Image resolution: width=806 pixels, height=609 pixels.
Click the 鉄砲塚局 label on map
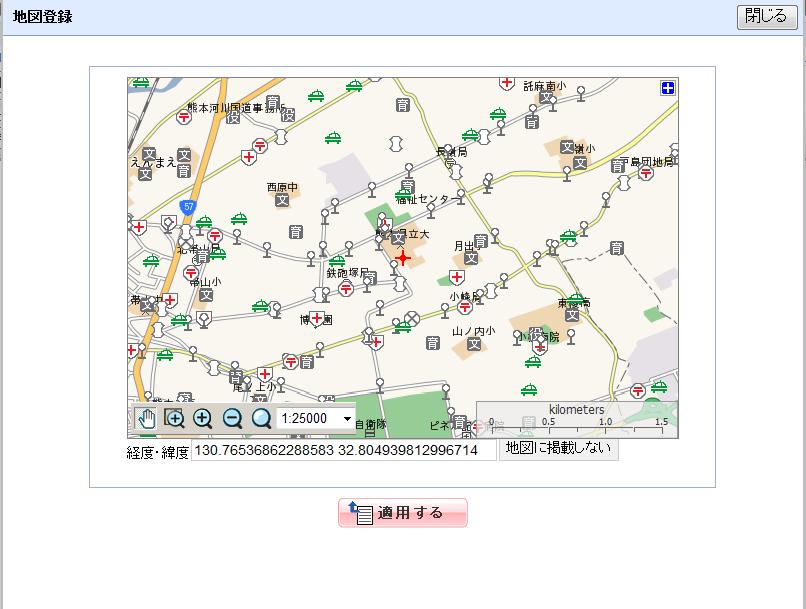click(347, 272)
